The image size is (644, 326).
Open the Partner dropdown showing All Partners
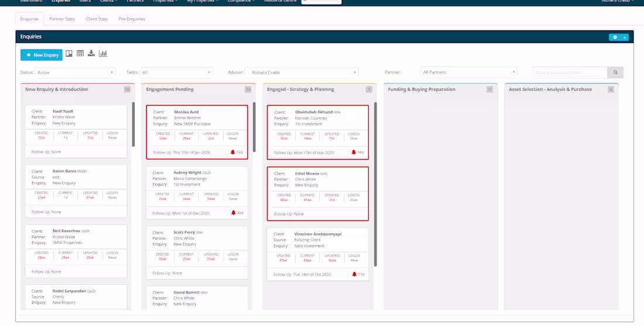468,72
